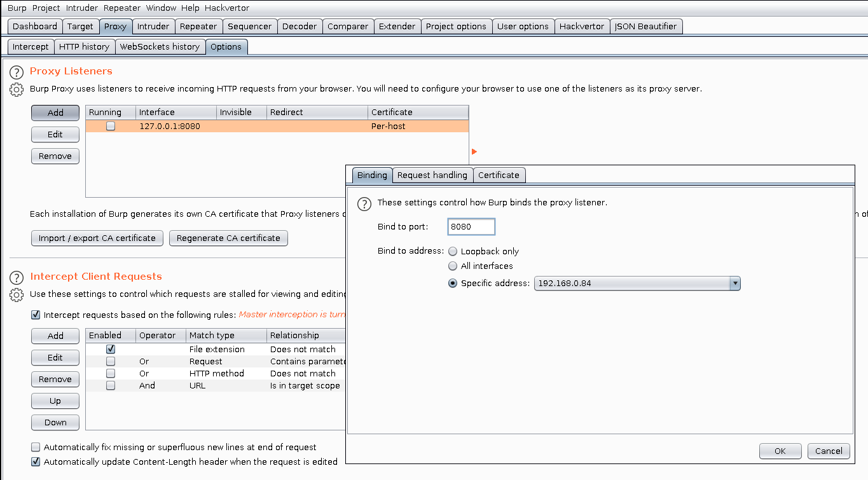Click Regenerate CA certificate button

(x=229, y=238)
